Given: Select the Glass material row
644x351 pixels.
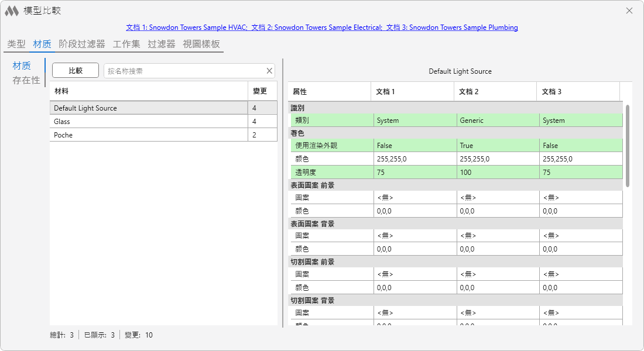Looking at the screenshot, I should 163,122.
